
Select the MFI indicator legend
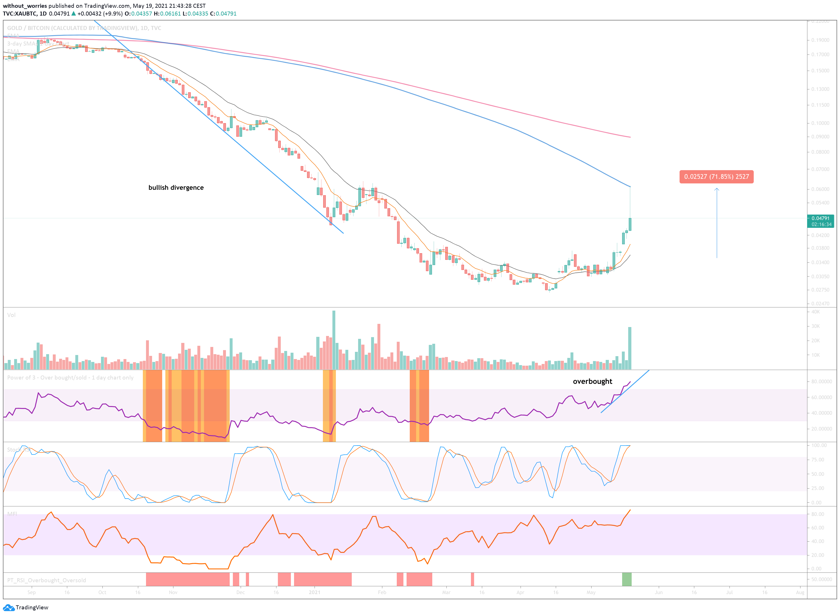tap(12, 514)
